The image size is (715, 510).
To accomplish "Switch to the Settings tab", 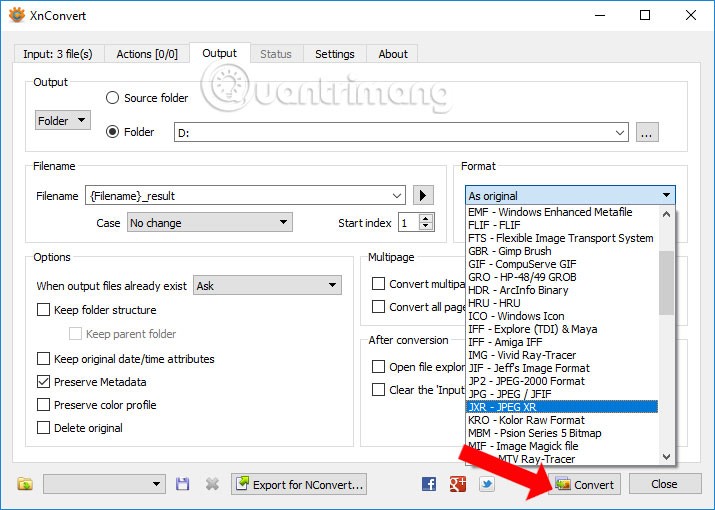I will pos(334,54).
